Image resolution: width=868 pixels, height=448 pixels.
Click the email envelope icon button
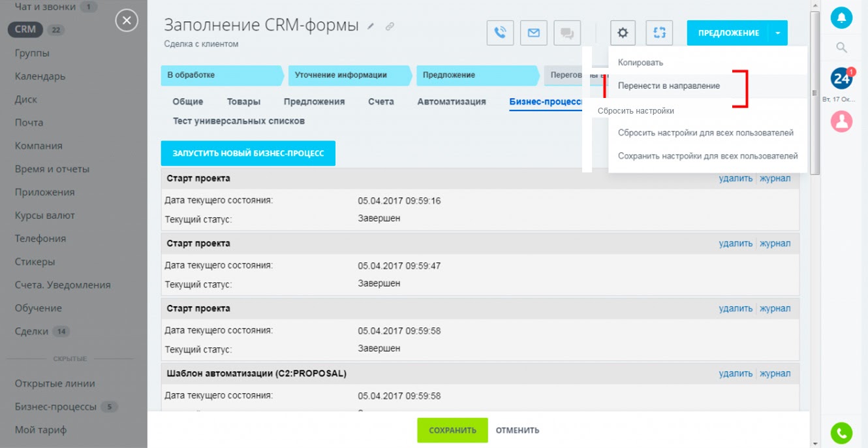pyautogui.click(x=533, y=33)
